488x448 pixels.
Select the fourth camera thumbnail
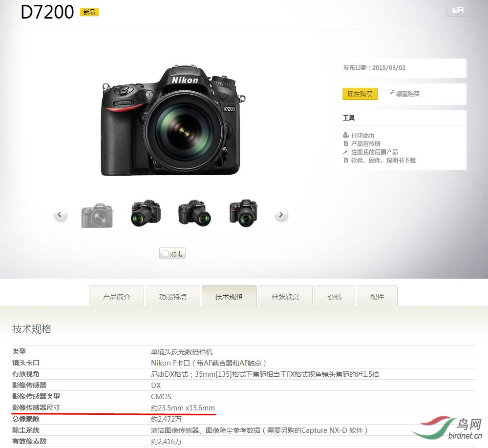click(244, 214)
